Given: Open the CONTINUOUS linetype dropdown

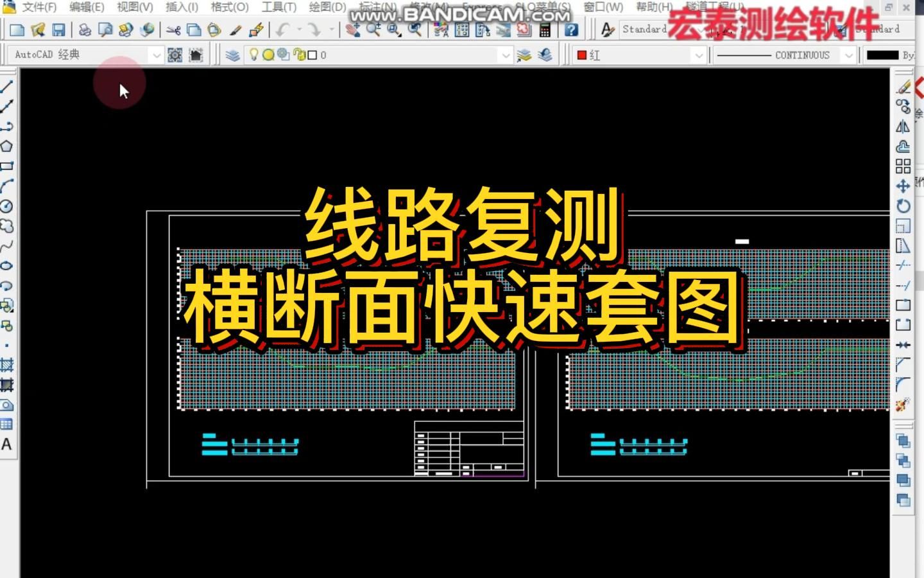Looking at the screenshot, I should click(x=847, y=55).
